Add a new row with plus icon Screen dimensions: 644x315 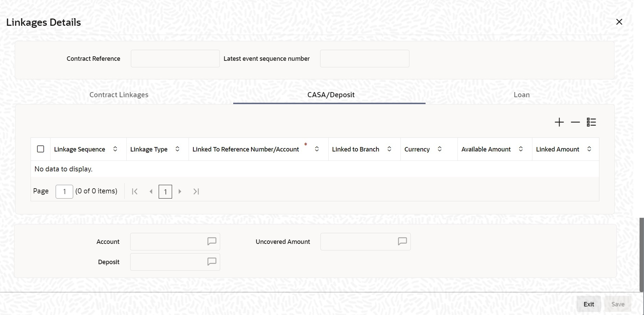559,122
